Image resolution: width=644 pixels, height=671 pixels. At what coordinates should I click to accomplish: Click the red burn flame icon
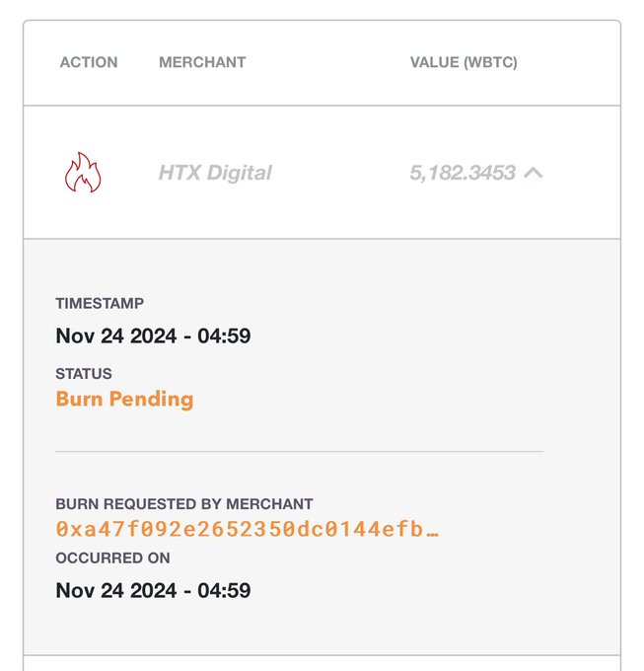(83, 173)
